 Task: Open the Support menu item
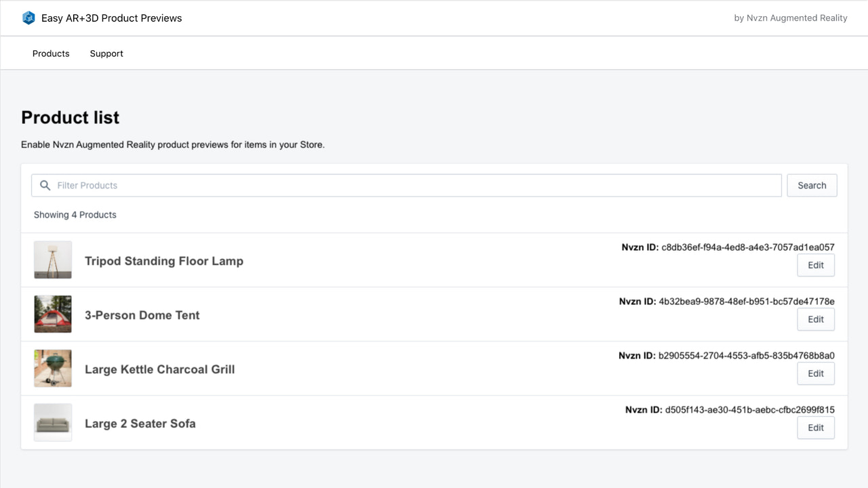coord(106,53)
